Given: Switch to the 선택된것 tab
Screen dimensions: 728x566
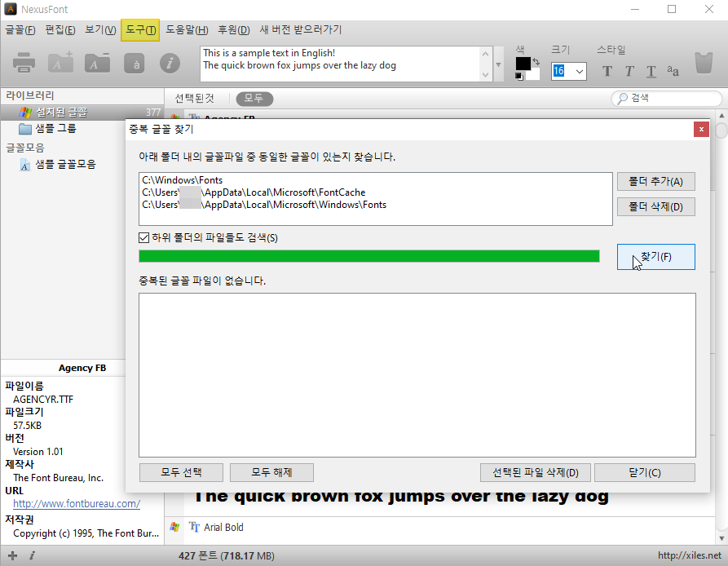Looking at the screenshot, I should tap(195, 99).
